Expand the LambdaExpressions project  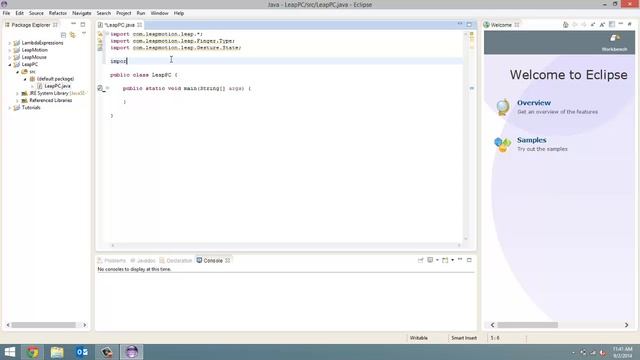pyautogui.click(x=10, y=43)
